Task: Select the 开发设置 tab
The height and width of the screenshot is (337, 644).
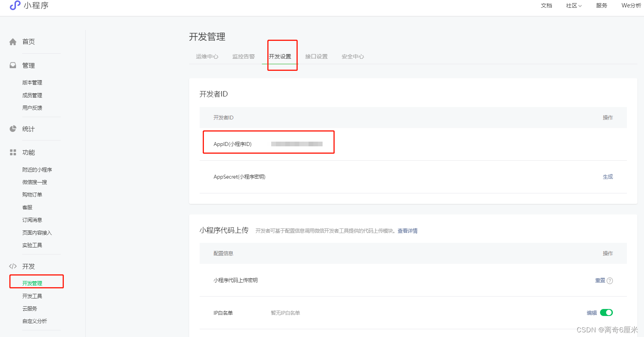Action: (280, 56)
